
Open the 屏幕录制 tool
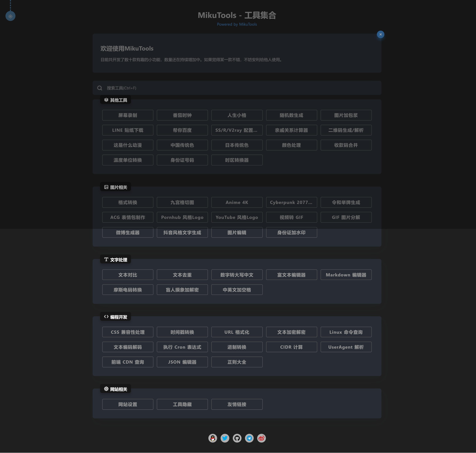click(128, 115)
